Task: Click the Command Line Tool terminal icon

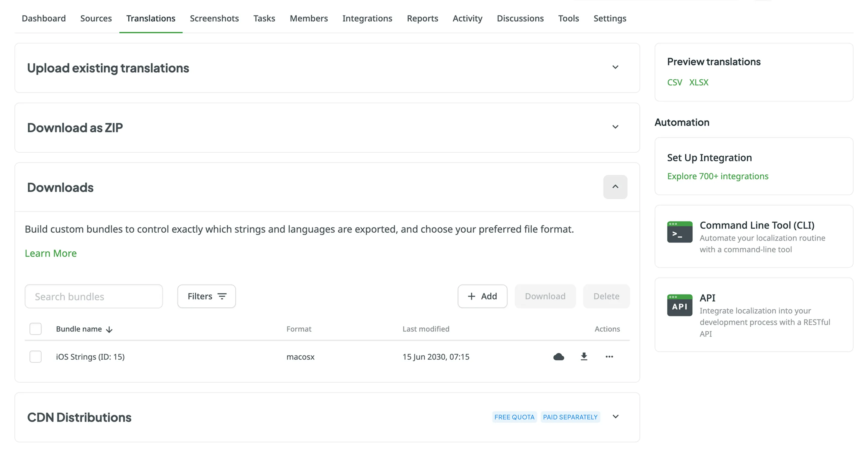Action: coord(679,232)
